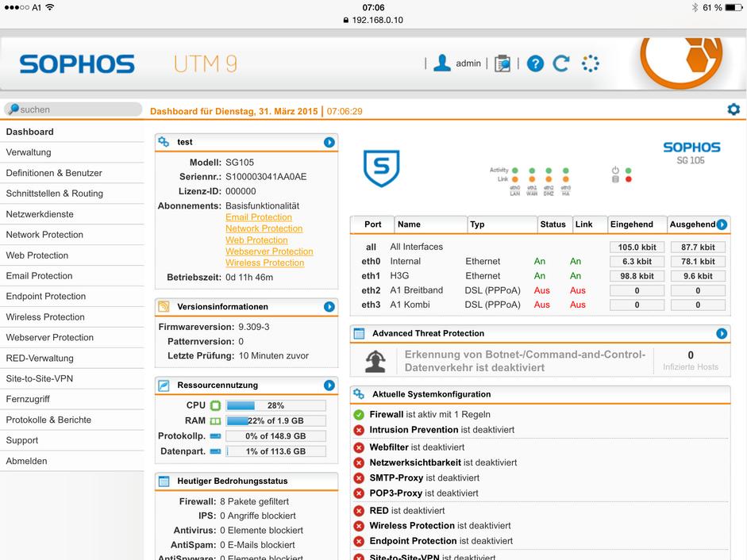Open Schnittstellen & Routing menu
The image size is (747, 560).
pos(72,194)
